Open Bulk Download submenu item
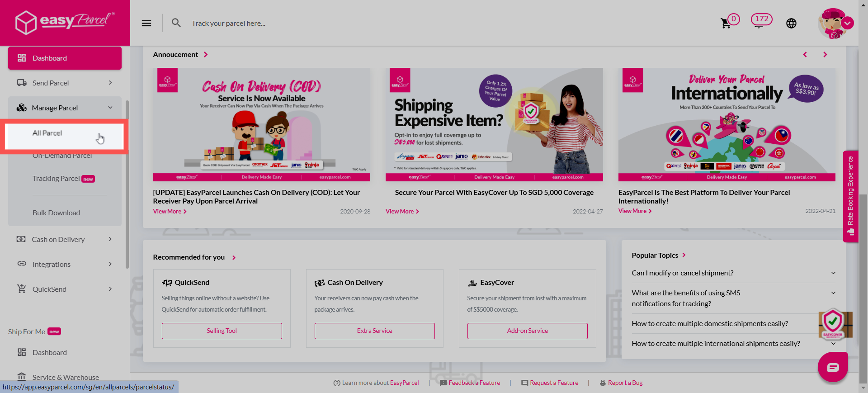This screenshot has height=393, width=868. [x=56, y=213]
